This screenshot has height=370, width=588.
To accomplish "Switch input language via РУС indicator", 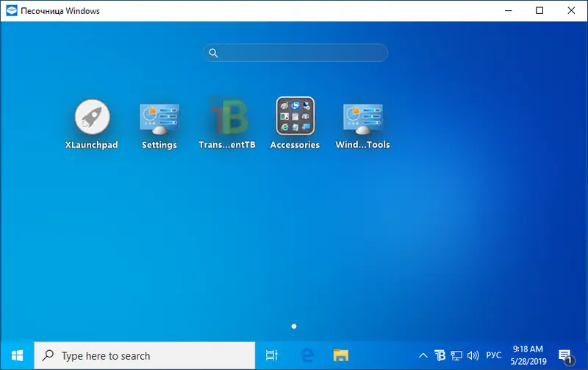I will [x=494, y=355].
